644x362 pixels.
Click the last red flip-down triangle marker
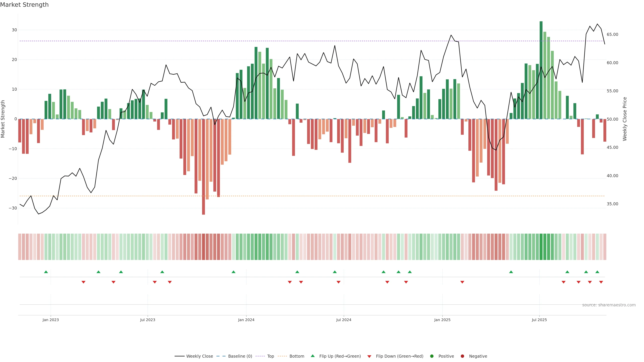tap(601, 282)
